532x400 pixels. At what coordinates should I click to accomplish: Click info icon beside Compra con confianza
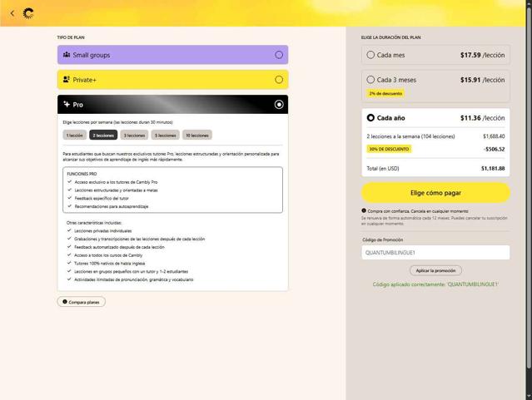tap(364, 210)
